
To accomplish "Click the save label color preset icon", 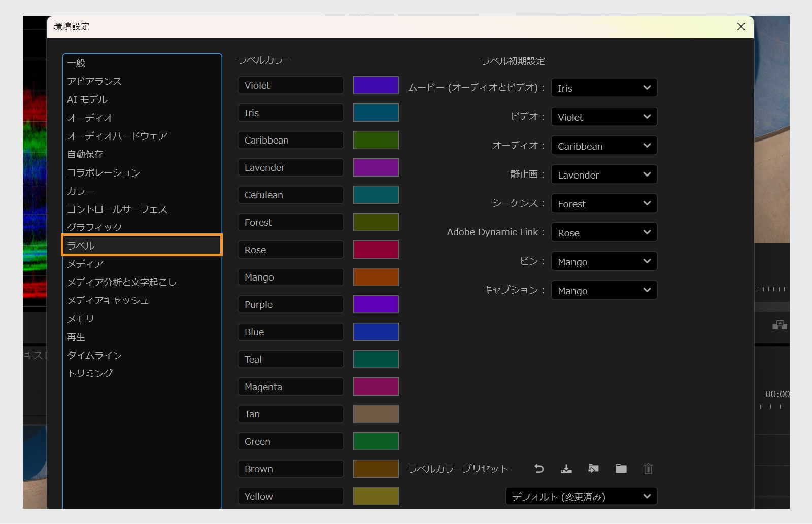I will pyautogui.click(x=566, y=469).
